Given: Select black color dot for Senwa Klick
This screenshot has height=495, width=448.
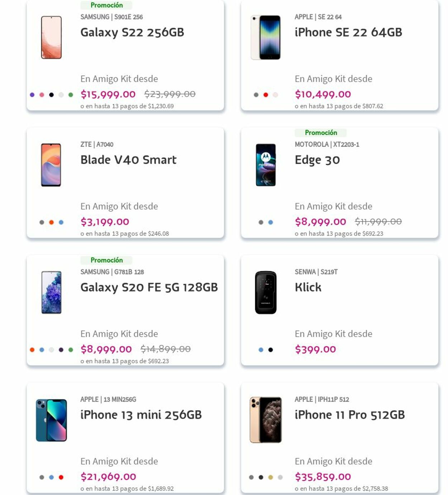Looking at the screenshot, I should (x=271, y=350).
